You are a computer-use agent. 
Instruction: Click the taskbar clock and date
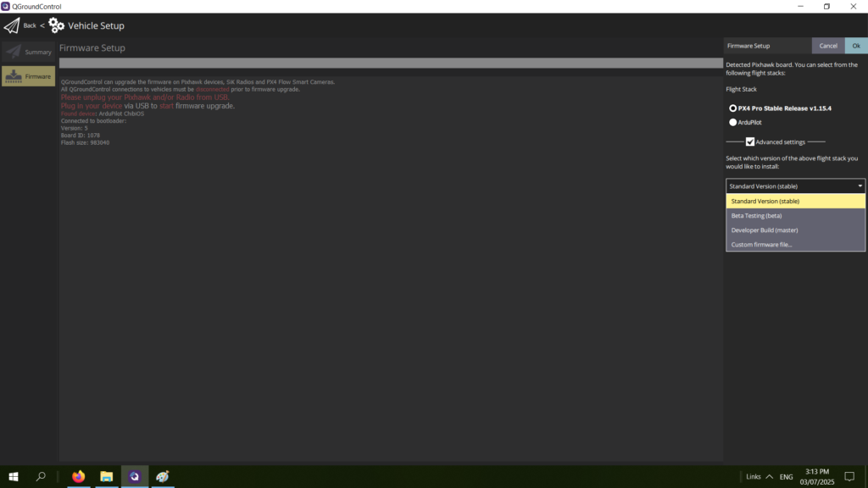[x=817, y=476]
